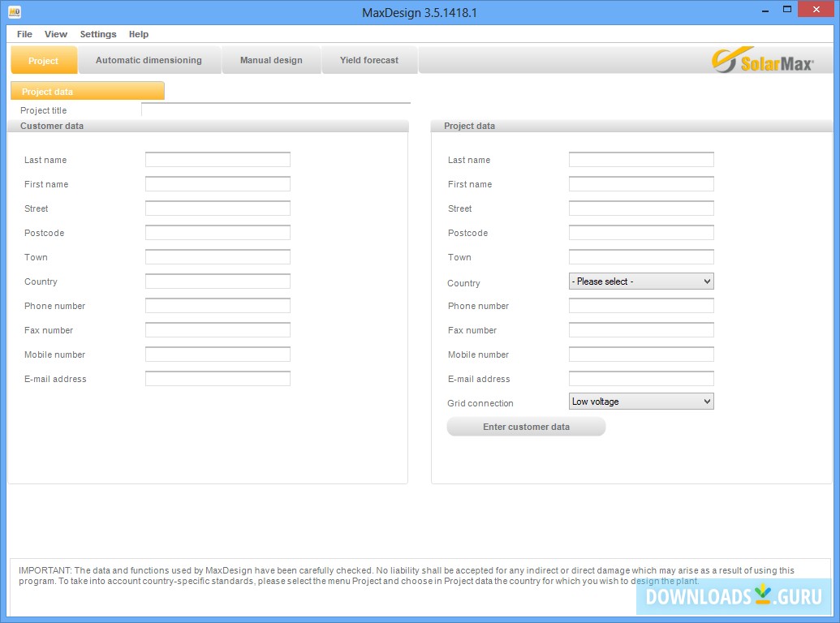Click the Customer data First name field
This screenshot has height=623, width=840.
click(x=218, y=184)
